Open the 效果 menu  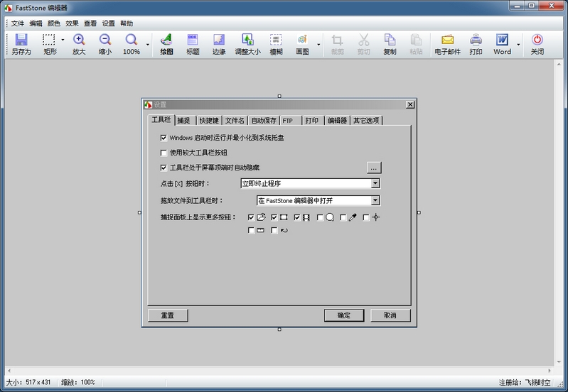tap(72, 23)
